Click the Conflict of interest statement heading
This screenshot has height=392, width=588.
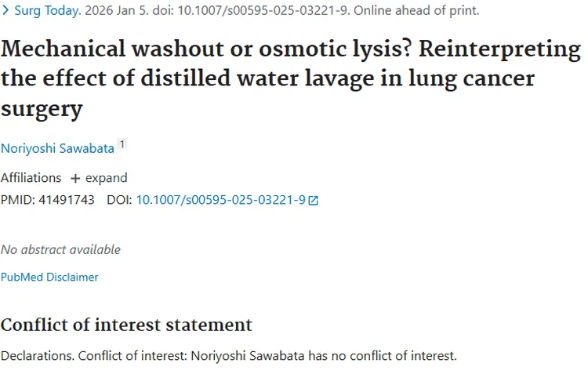click(126, 325)
